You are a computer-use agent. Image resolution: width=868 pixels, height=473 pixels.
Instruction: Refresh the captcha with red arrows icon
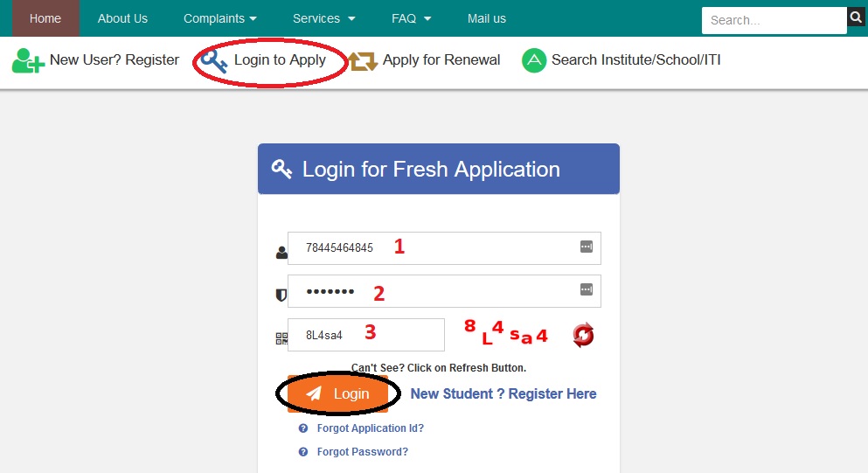click(x=583, y=335)
